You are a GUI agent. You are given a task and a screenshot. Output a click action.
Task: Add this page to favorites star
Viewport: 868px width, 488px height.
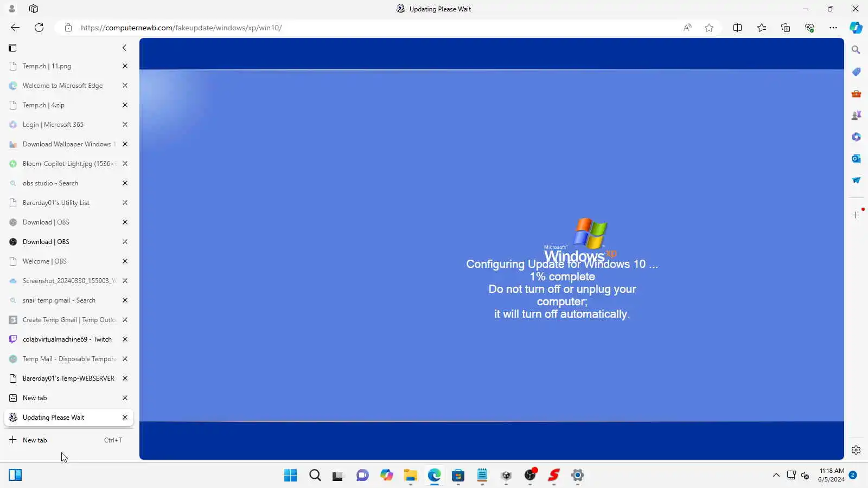click(x=709, y=28)
